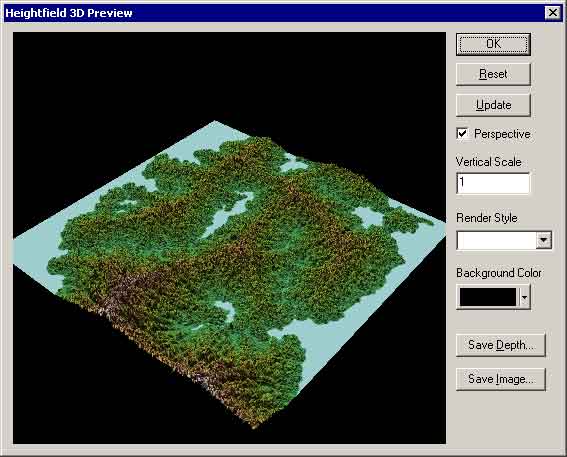Image resolution: width=567 pixels, height=457 pixels.
Task: Toggle the Perspective checkbox
Action: 462,133
